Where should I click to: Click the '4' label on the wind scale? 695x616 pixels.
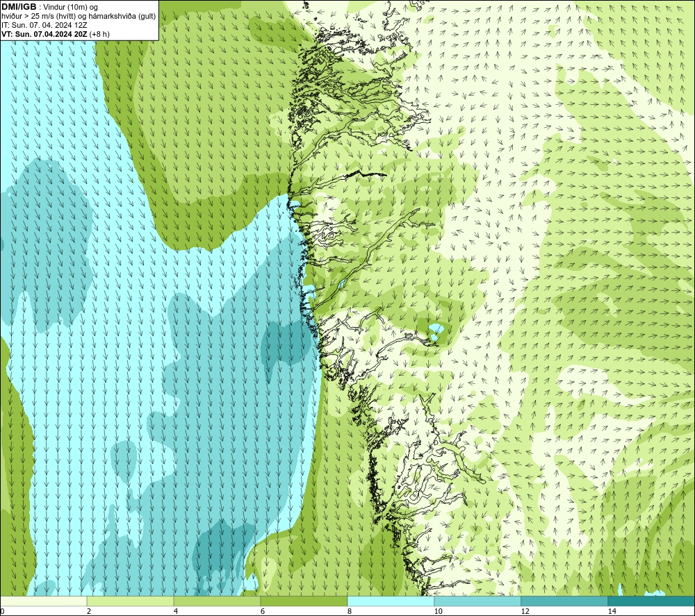pyautogui.click(x=176, y=611)
